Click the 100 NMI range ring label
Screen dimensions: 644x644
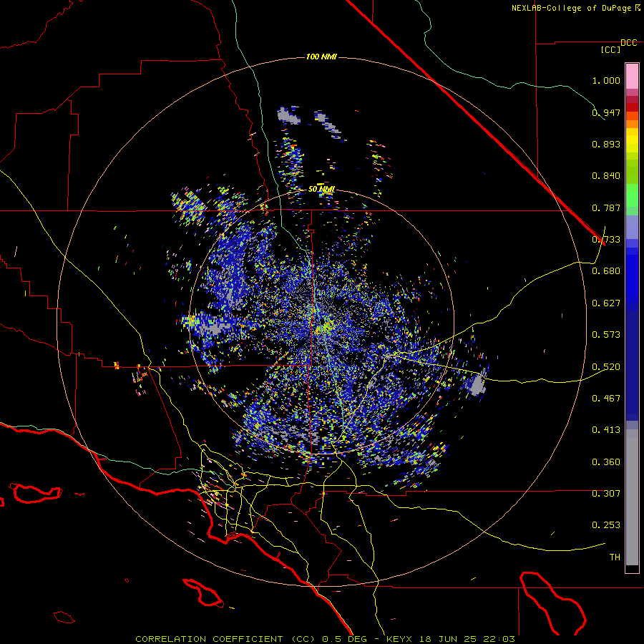(x=321, y=57)
